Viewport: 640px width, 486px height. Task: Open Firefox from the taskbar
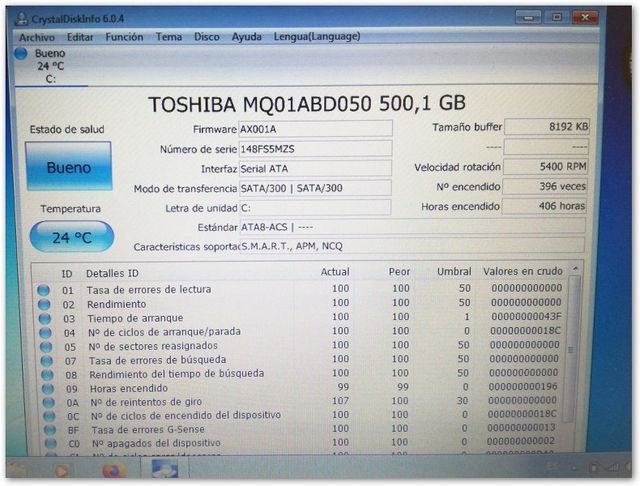click(x=114, y=470)
